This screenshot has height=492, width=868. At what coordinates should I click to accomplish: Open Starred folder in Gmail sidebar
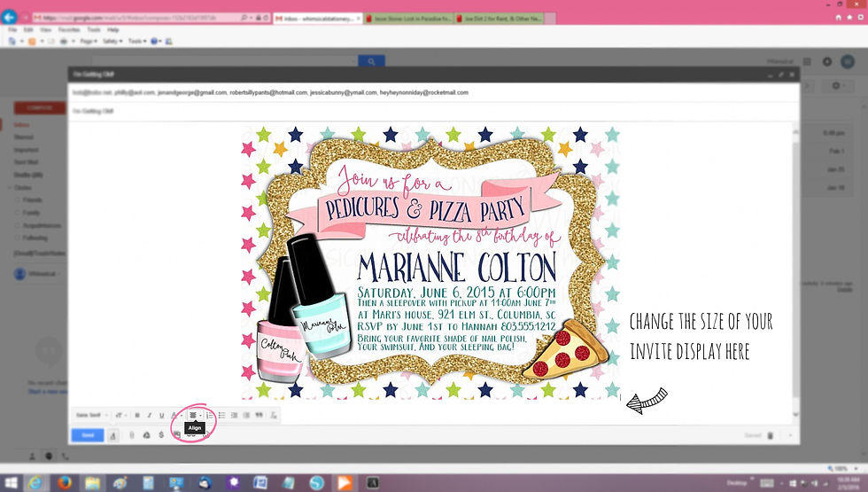tap(24, 137)
